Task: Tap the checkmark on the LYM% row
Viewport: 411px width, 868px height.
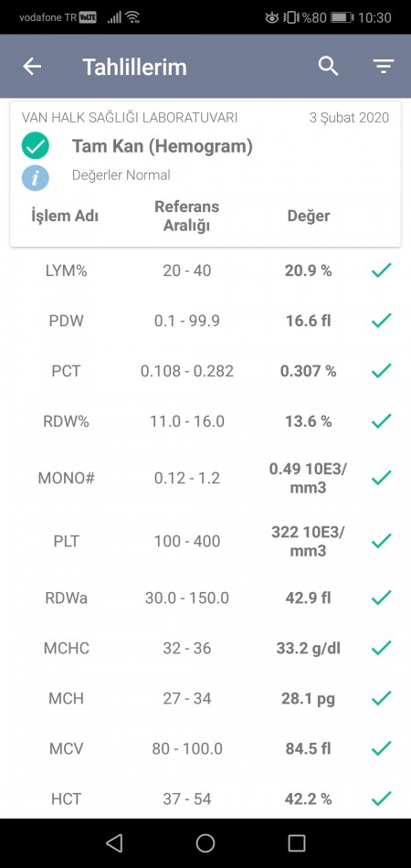Action: click(x=381, y=270)
